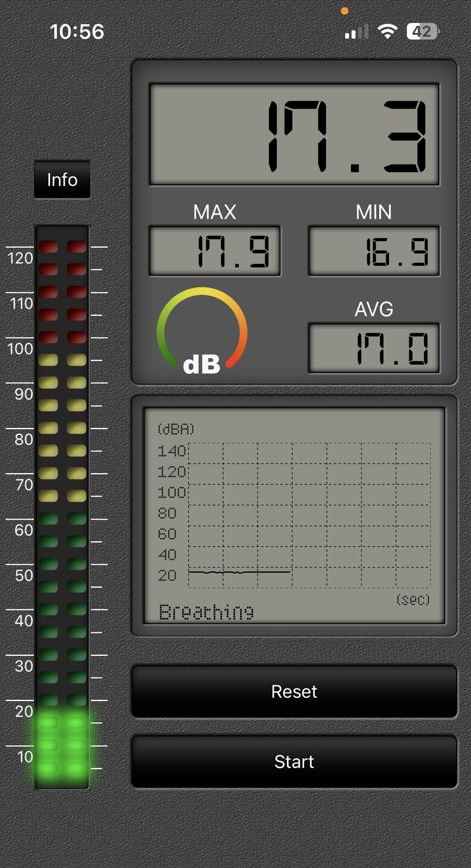Tap the Breathing label under graph
This screenshot has height=868, width=471.
206,612
